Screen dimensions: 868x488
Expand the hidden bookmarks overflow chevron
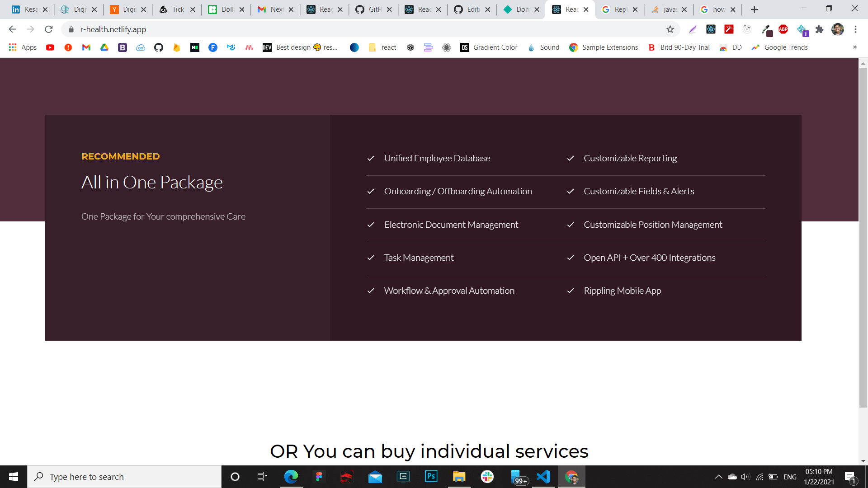(854, 47)
